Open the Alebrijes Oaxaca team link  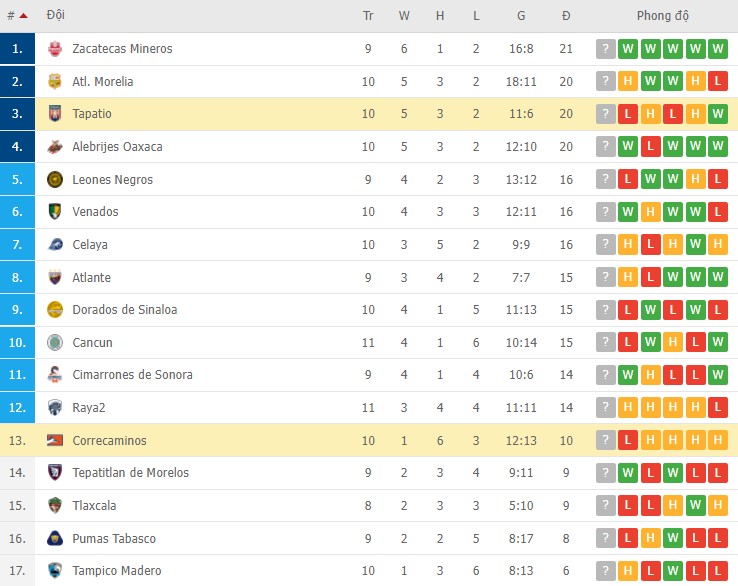point(117,147)
